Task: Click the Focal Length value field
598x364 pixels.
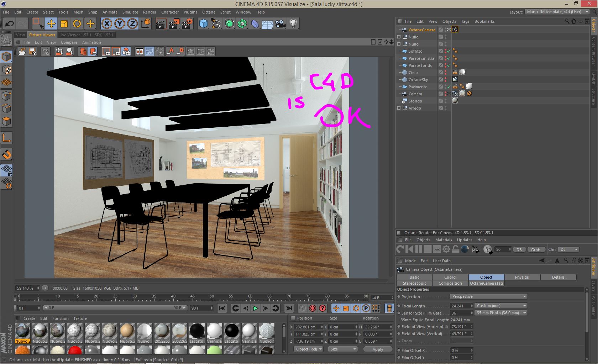Action: point(462,306)
